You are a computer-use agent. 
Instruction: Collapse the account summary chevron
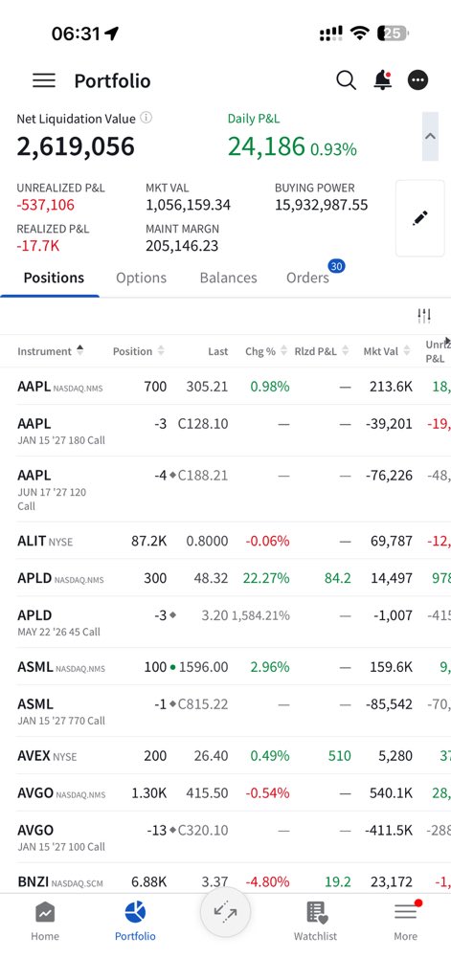[430, 136]
